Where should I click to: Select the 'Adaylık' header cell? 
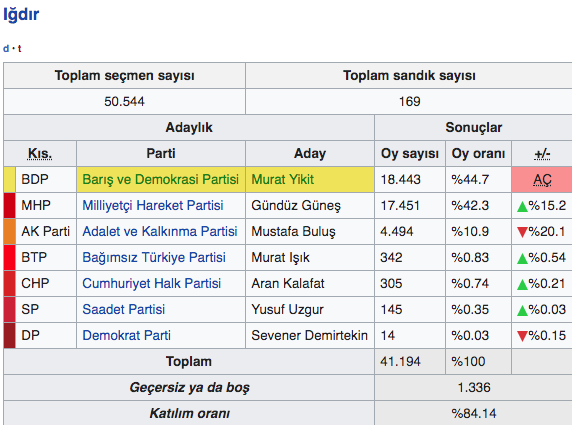189,128
